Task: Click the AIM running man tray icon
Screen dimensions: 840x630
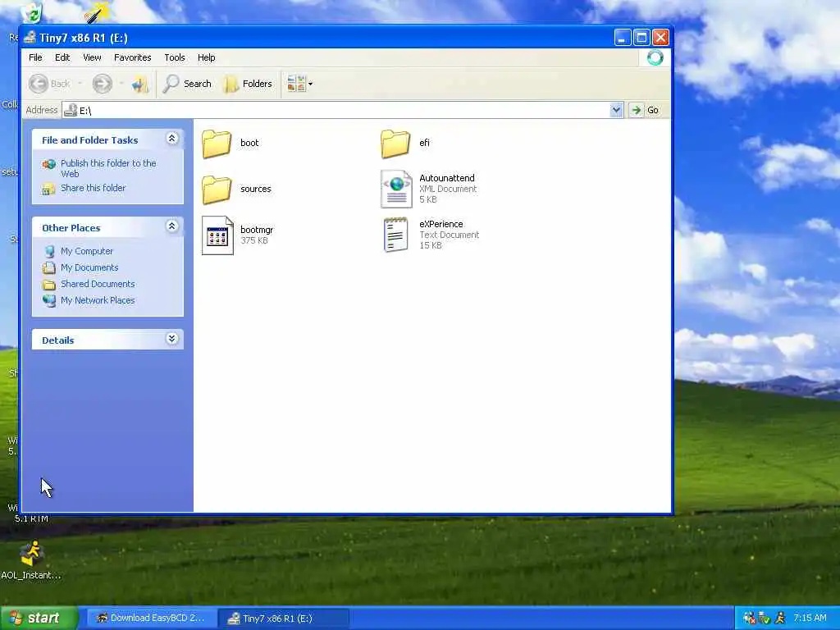Action: pyautogui.click(x=779, y=619)
